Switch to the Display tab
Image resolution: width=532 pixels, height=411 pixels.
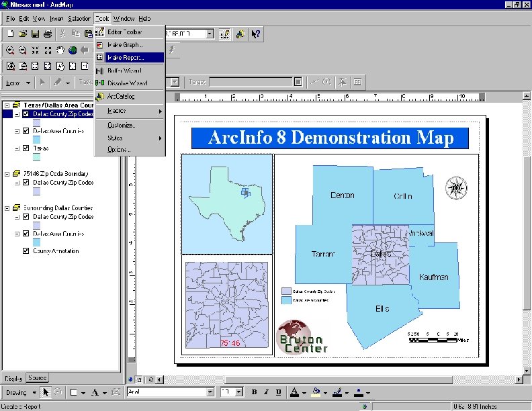click(x=13, y=379)
